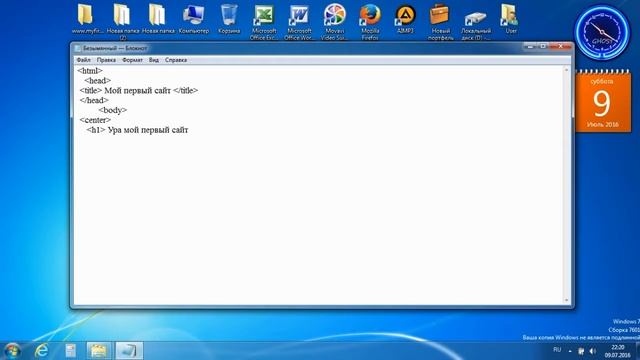The width and height of the screenshot is (640, 360).
Task: Click the Windows Start orb
Action: click(x=12, y=351)
